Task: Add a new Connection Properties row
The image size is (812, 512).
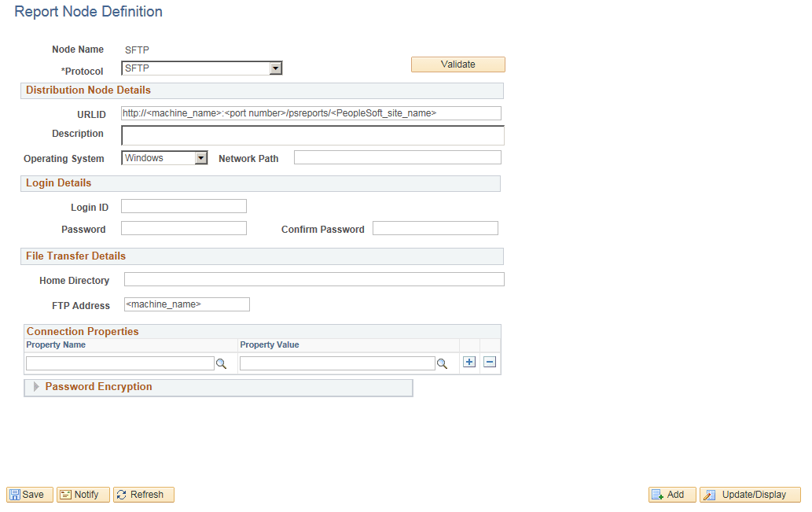Action: pos(468,362)
